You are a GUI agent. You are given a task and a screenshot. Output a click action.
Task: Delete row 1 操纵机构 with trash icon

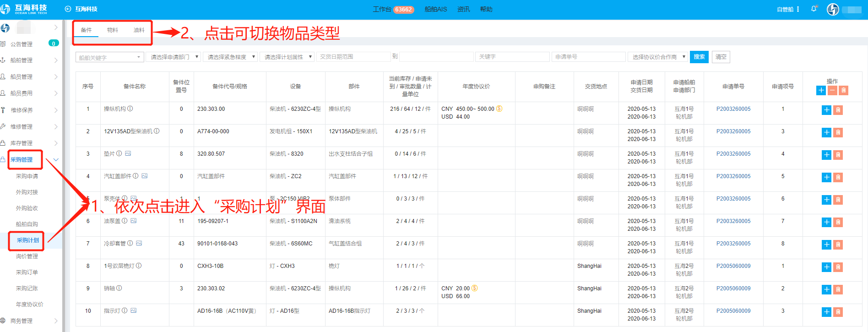coord(838,110)
